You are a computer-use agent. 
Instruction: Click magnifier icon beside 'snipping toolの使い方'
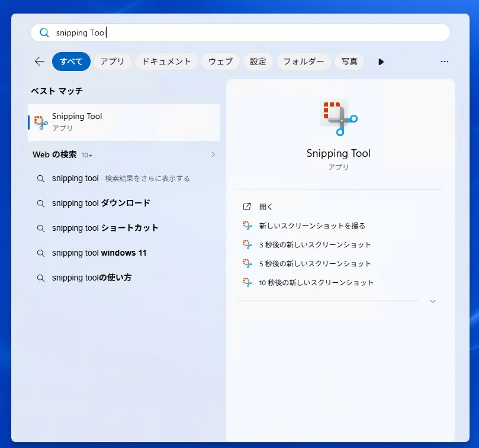[41, 278]
